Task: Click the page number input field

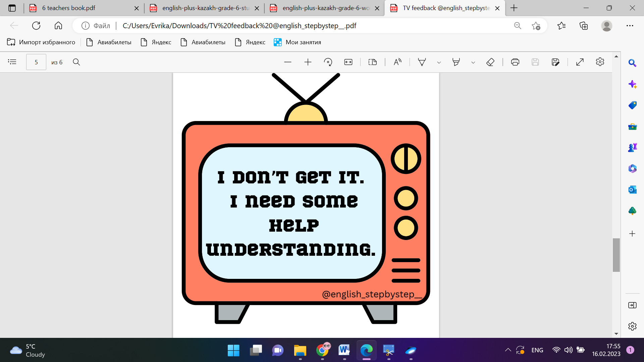Action: (36, 62)
